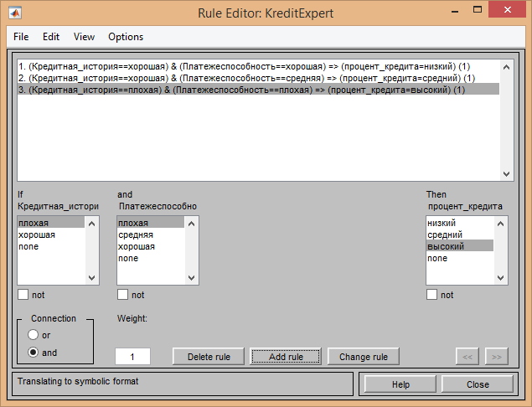532x407 pixels.
Task: Click the Weight input field
Action: (132, 357)
